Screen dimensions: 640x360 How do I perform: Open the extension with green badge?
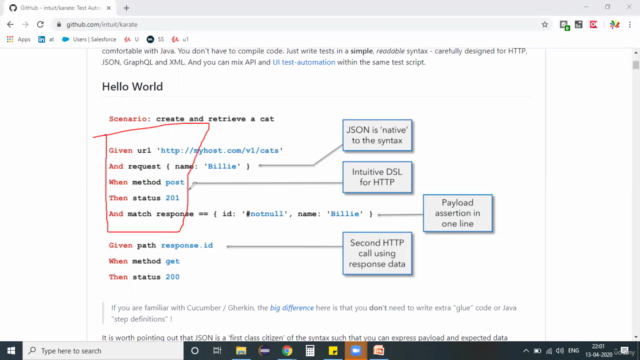[564, 25]
